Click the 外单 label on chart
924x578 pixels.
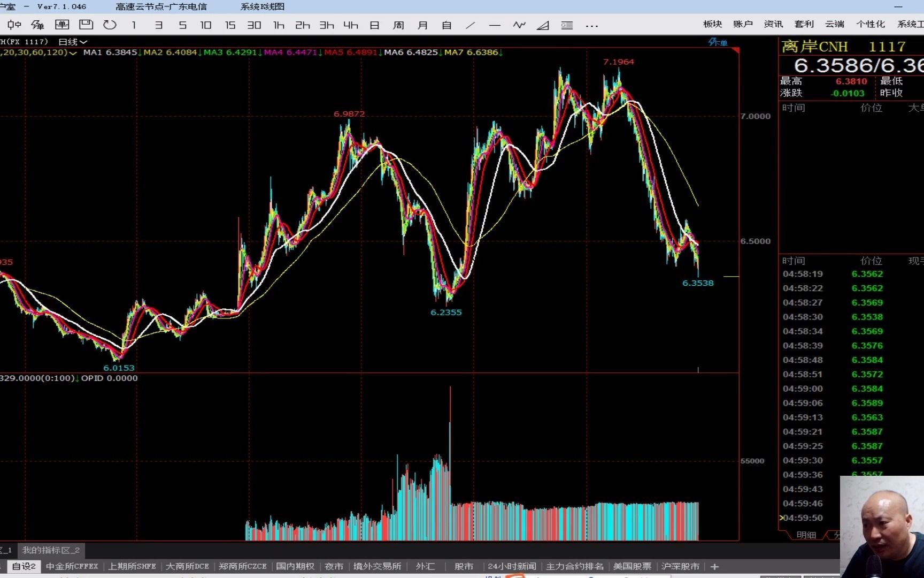pos(718,42)
